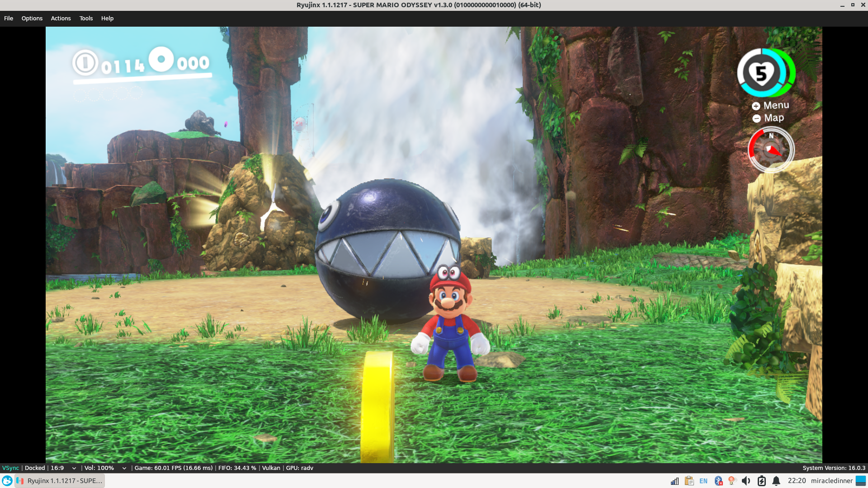The width and height of the screenshot is (868, 488).
Task: Open the Help menu
Action: coord(107,19)
